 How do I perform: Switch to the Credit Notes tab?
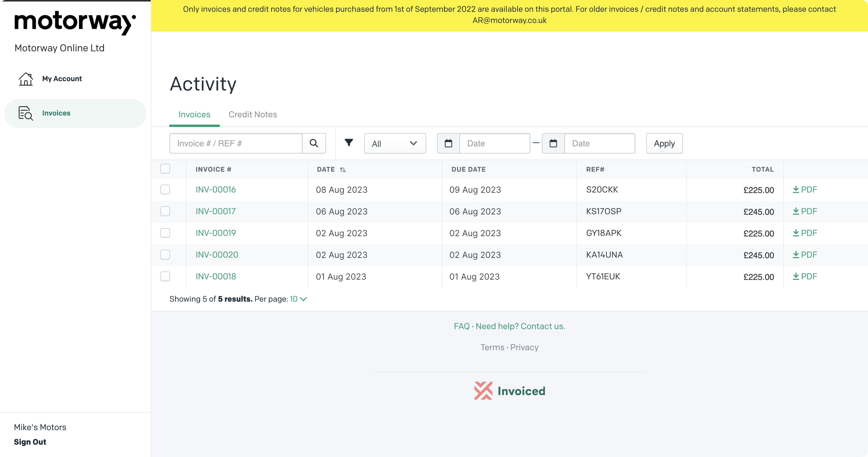click(x=253, y=115)
